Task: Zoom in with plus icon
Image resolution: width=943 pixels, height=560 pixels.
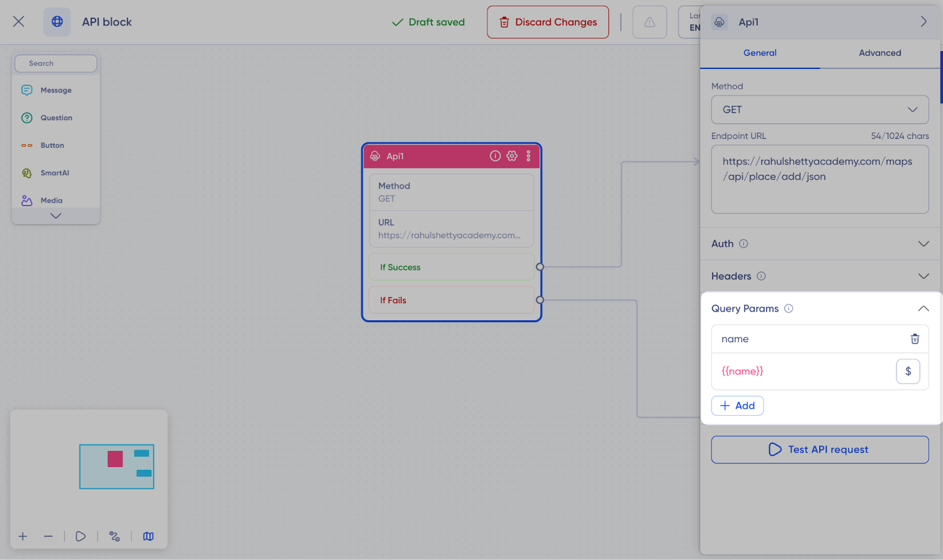Action: point(23,536)
